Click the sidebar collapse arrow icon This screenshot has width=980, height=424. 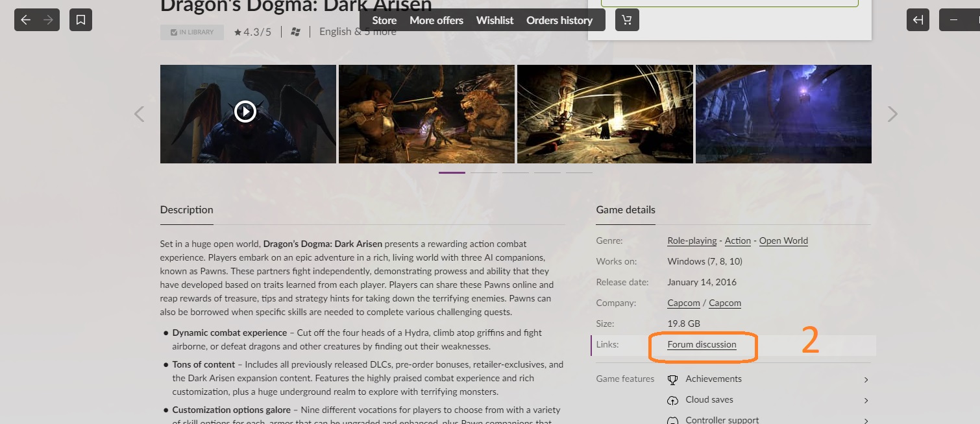click(918, 20)
